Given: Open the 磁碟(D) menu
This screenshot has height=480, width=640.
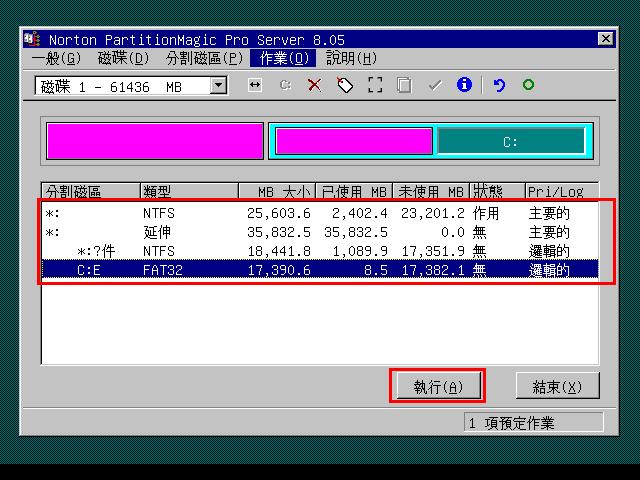Looking at the screenshot, I should [x=123, y=59].
